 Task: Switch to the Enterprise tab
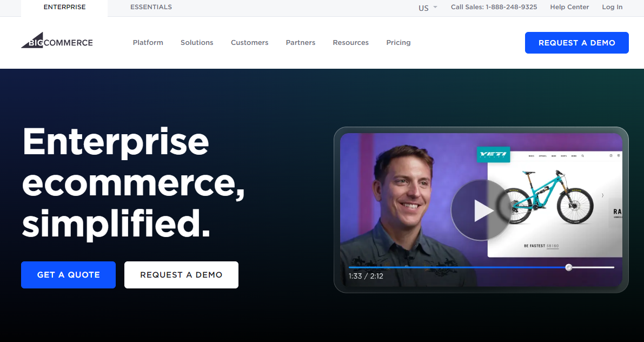(x=64, y=7)
